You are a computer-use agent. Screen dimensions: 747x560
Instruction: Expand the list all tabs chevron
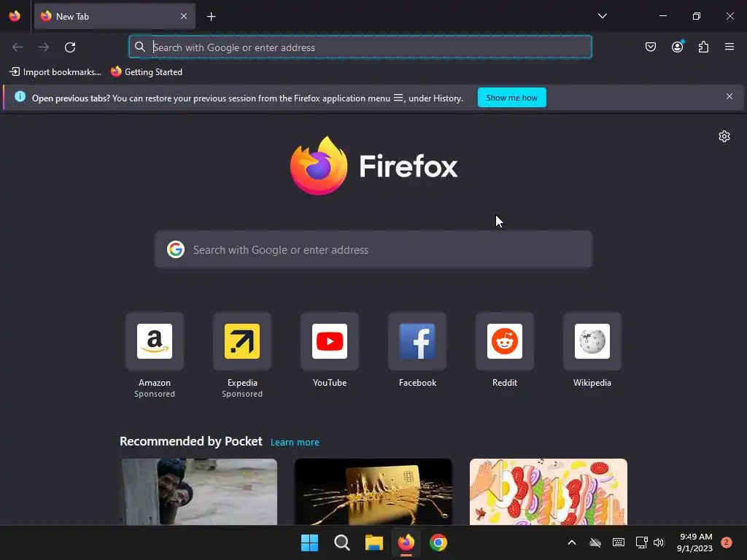tap(602, 16)
